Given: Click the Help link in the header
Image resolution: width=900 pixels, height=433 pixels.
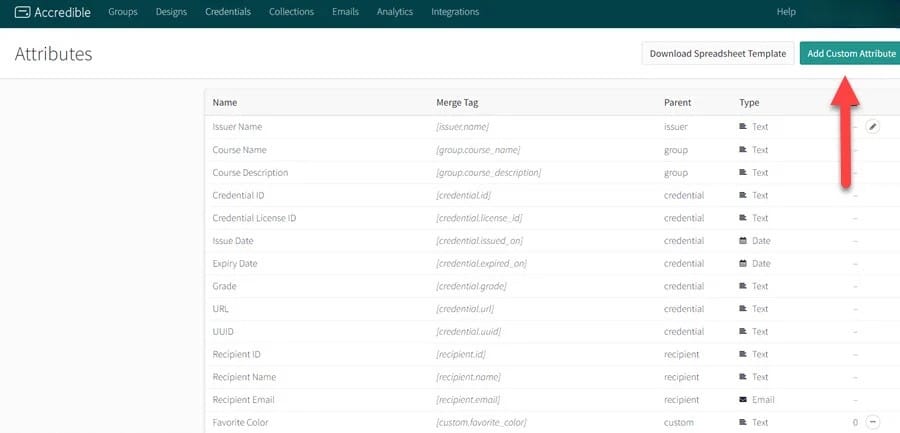Looking at the screenshot, I should click(786, 12).
